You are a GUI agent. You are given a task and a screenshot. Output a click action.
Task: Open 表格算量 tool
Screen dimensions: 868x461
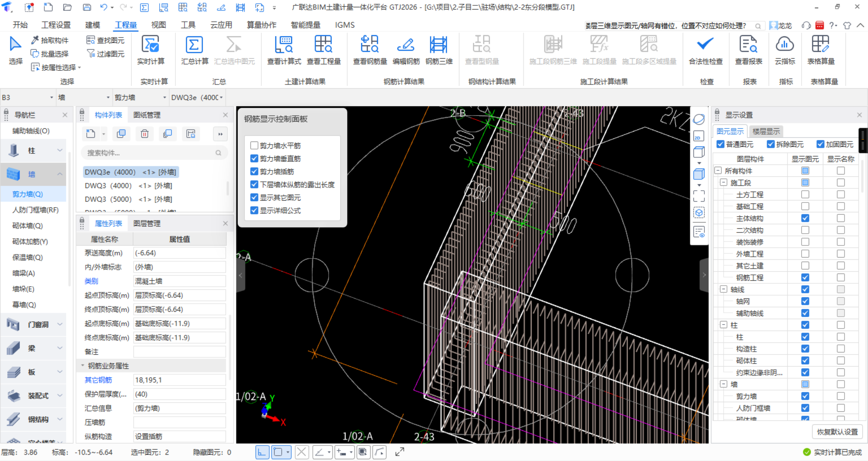tap(821, 50)
